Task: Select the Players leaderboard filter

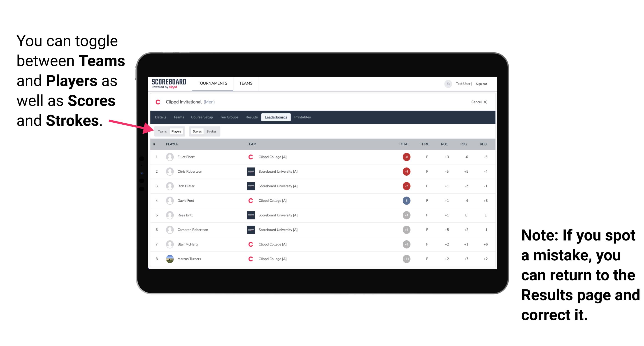Action: [176, 131]
